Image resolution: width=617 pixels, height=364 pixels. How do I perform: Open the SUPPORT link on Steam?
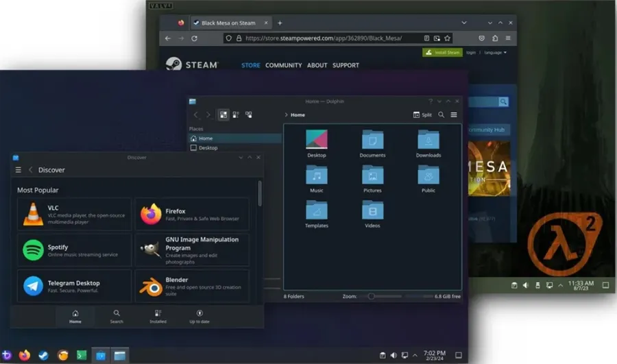coord(346,65)
